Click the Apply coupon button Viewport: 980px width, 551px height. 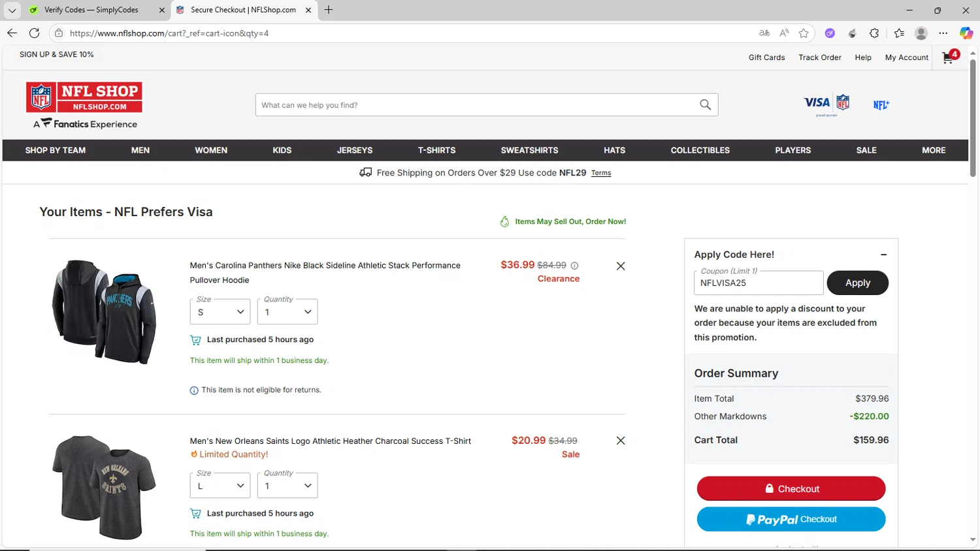[858, 283]
